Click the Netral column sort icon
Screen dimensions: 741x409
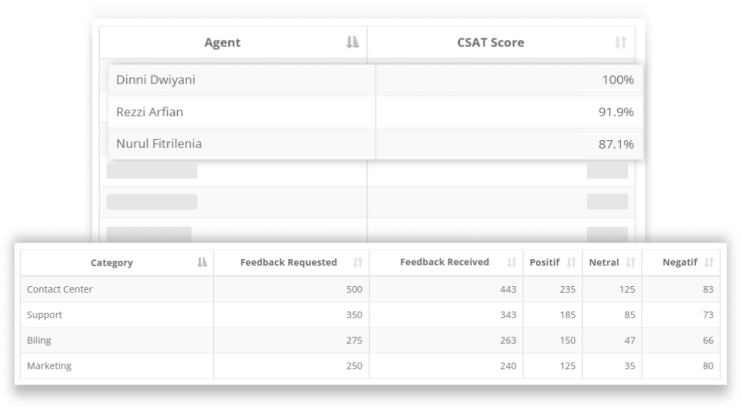630,263
